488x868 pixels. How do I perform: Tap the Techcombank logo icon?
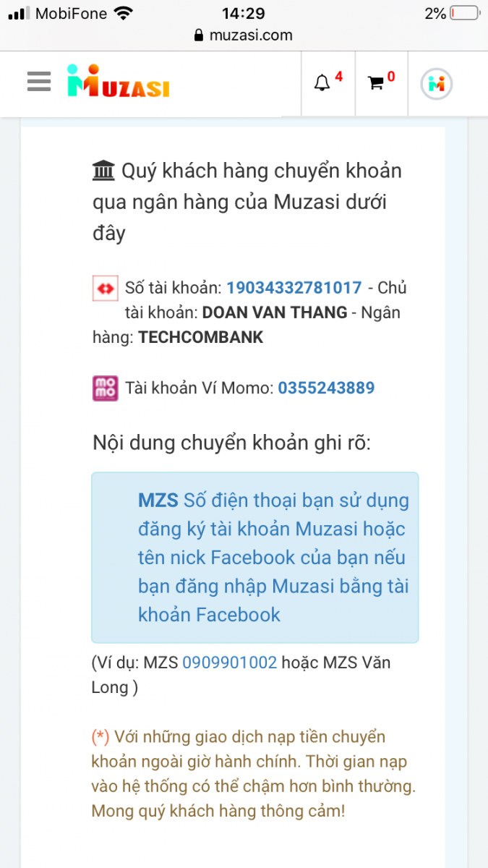click(106, 288)
